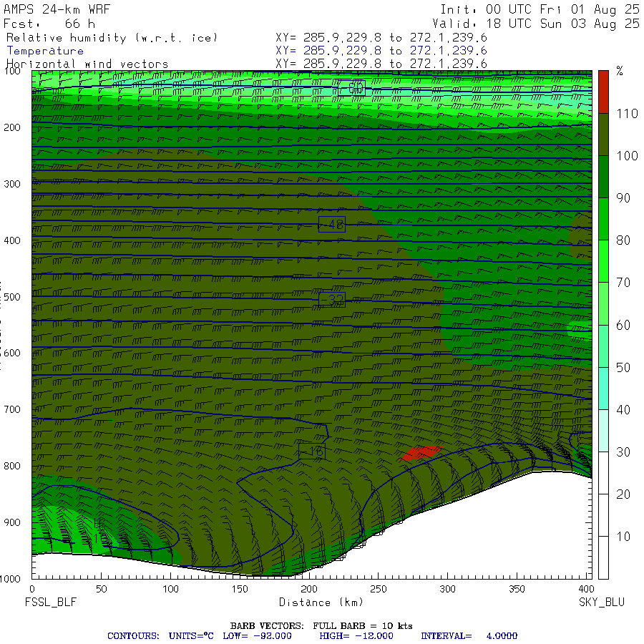This screenshot has height=644, width=644.
Task: Click the 100 pressure axis label
Action: (12, 72)
